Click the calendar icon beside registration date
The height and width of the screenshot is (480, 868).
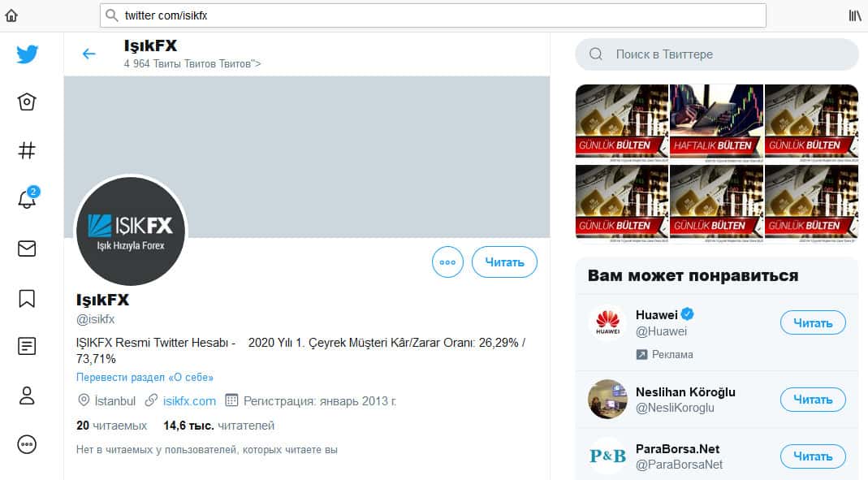tap(231, 400)
